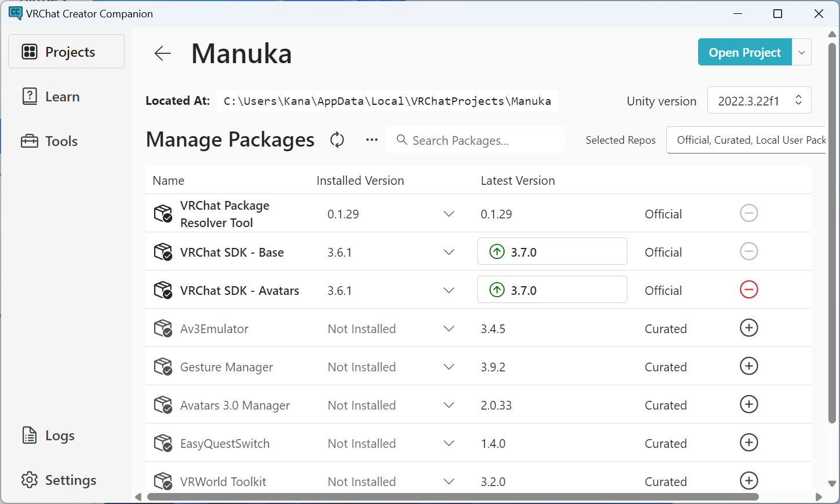The width and height of the screenshot is (840, 504).
Task: Expand version dropdown for Package Resolver Tool
Action: point(449,214)
